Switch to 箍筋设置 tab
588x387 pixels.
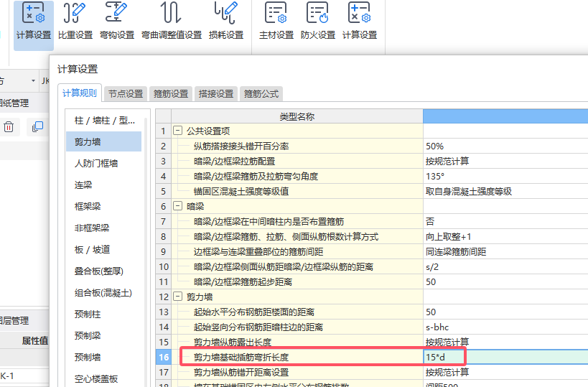tap(171, 94)
